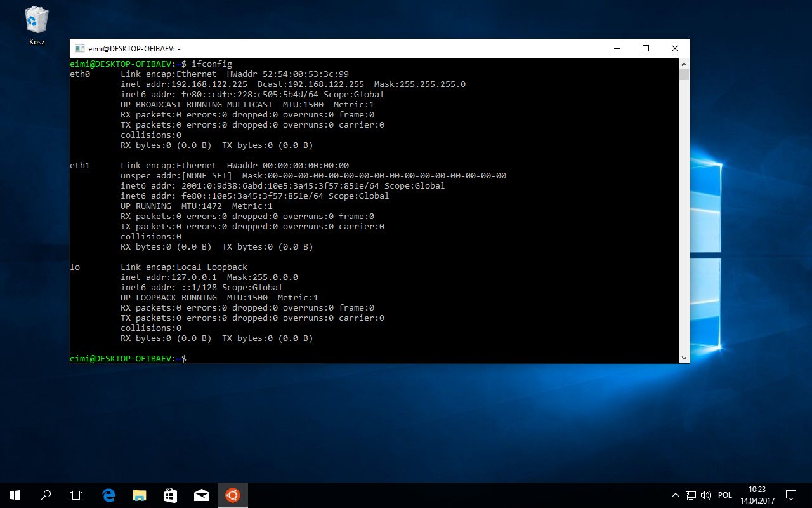The image size is (812, 508).
Task: Click Mask:255.255.255.0
Action: 420,84
